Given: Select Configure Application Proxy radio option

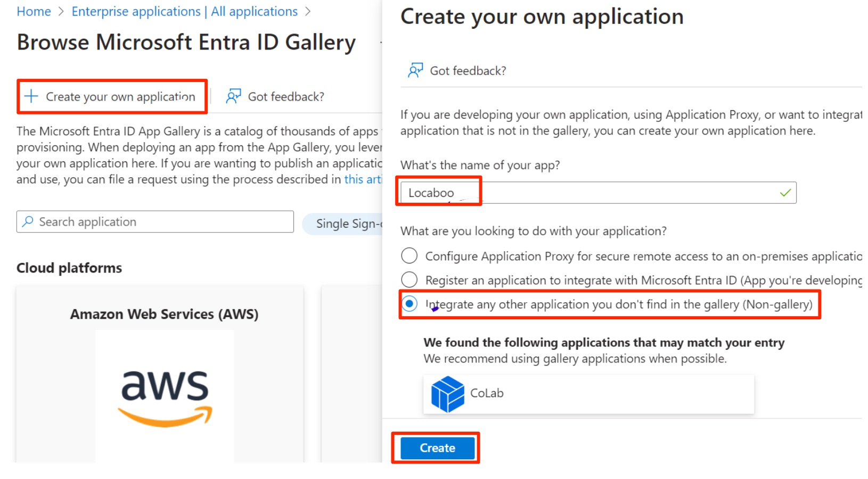Looking at the screenshot, I should click(409, 255).
